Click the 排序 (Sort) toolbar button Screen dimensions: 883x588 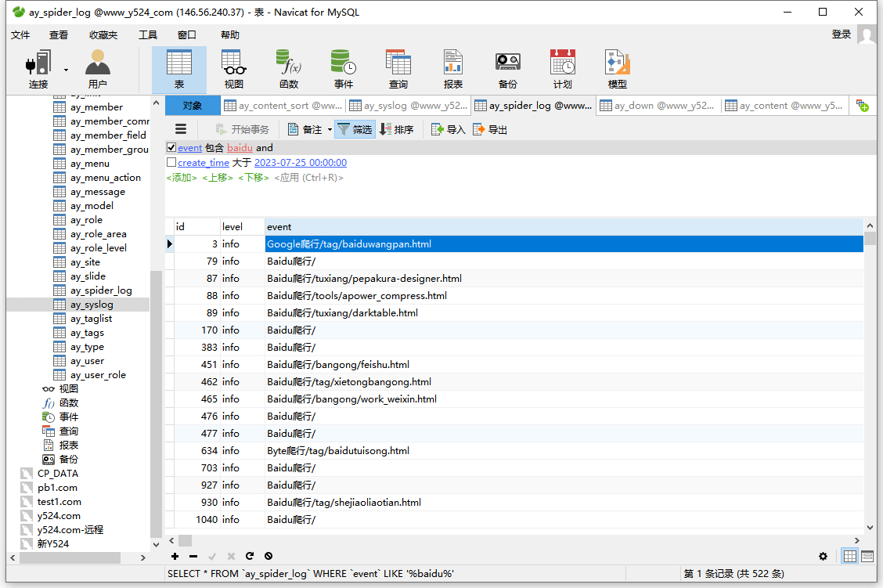tap(396, 129)
